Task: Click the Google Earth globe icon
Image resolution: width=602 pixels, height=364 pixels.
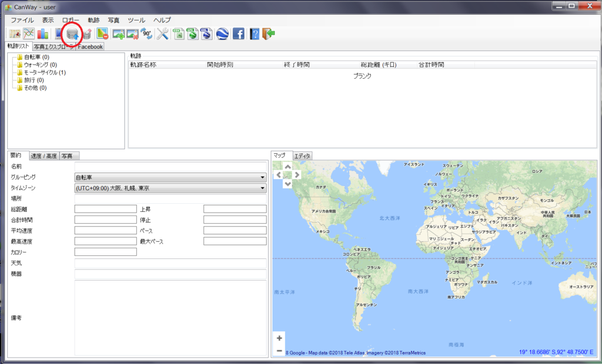Action: (x=222, y=33)
